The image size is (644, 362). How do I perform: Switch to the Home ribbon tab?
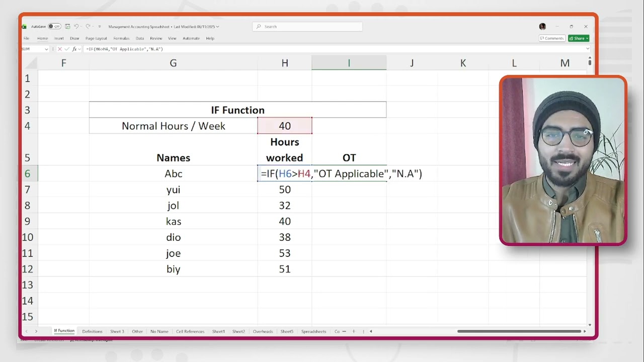[x=43, y=38]
